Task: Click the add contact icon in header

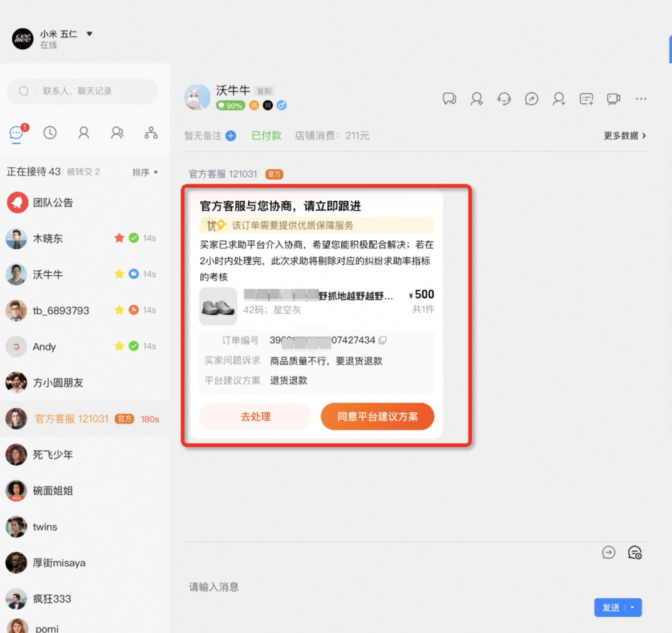Action: pos(559,99)
